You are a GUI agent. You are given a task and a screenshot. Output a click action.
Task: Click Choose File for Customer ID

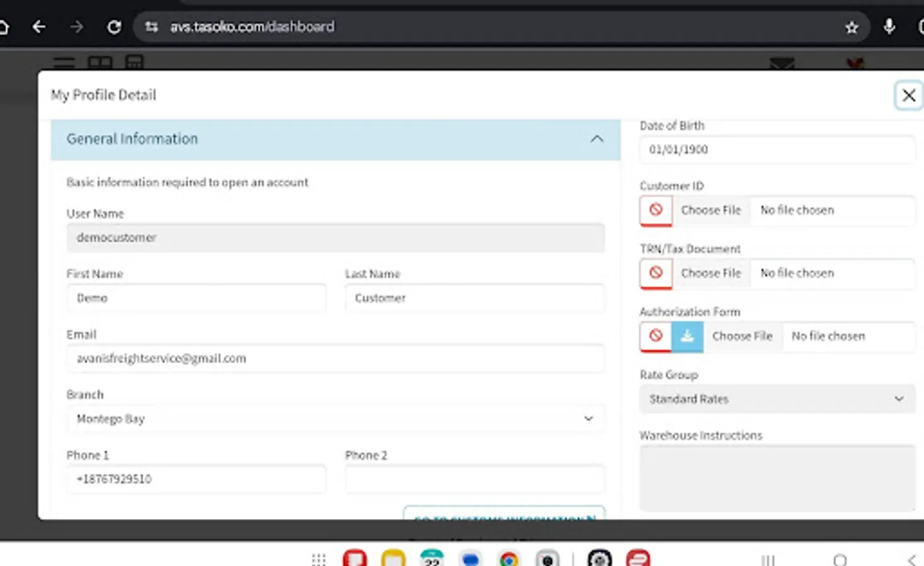tap(711, 210)
